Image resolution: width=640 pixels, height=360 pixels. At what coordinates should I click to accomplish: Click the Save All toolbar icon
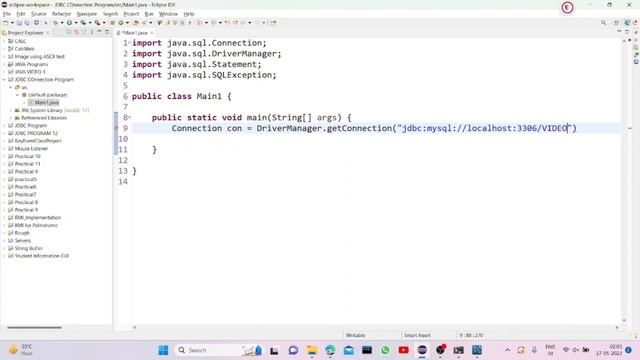(x=27, y=23)
